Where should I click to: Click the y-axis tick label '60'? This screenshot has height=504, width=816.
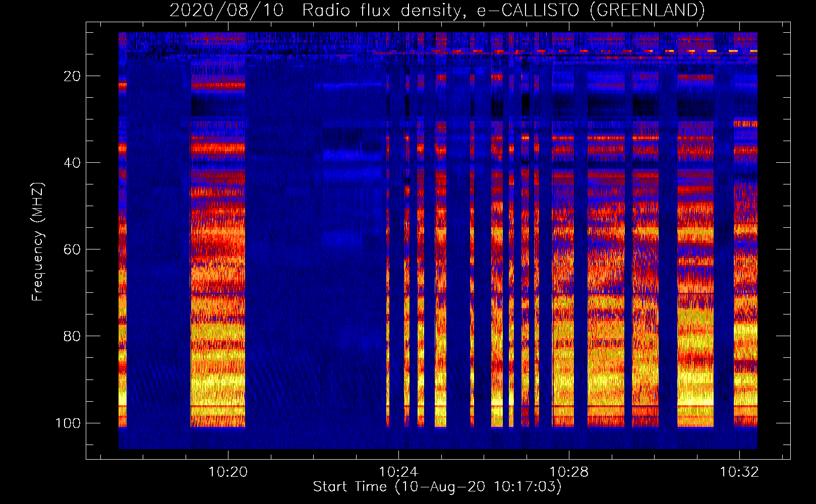click(72, 249)
